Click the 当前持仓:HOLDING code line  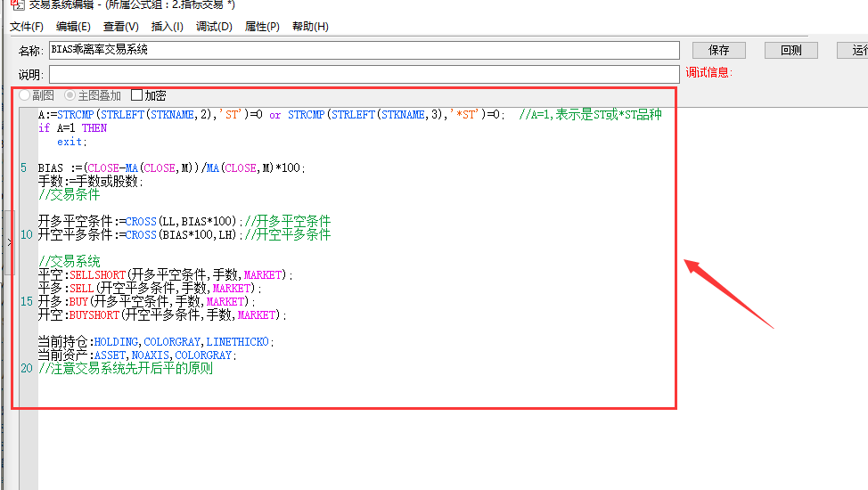pos(156,341)
